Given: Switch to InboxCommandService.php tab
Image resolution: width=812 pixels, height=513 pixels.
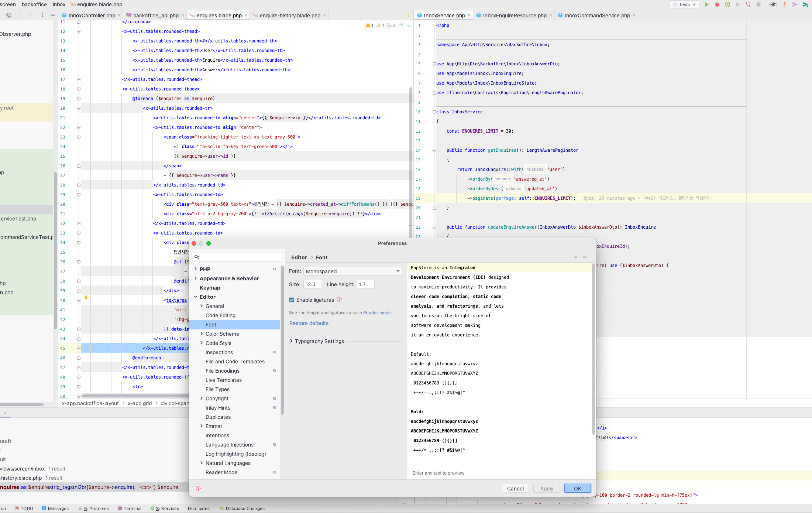Looking at the screenshot, I should pyautogui.click(x=597, y=15).
